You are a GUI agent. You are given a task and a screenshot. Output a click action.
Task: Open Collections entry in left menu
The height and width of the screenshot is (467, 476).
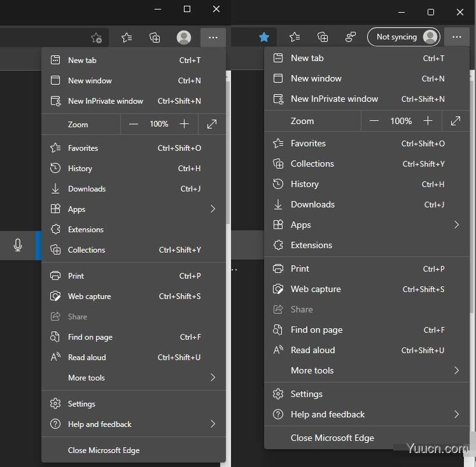134,249
